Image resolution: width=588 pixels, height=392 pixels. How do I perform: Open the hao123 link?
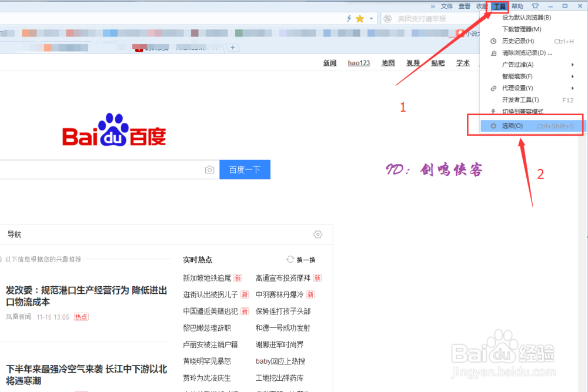click(359, 63)
